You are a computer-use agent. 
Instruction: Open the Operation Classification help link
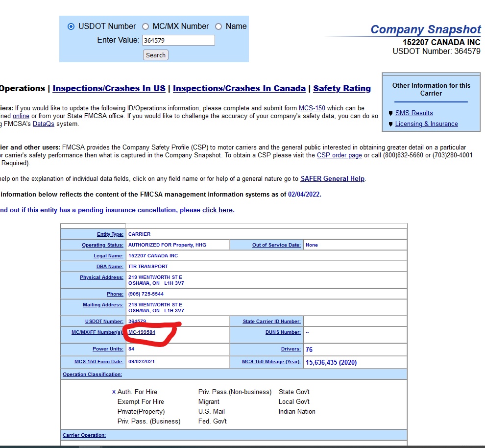click(91, 374)
